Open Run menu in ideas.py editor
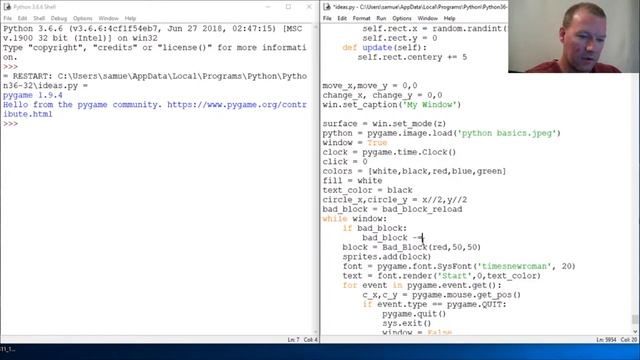 click(x=381, y=18)
